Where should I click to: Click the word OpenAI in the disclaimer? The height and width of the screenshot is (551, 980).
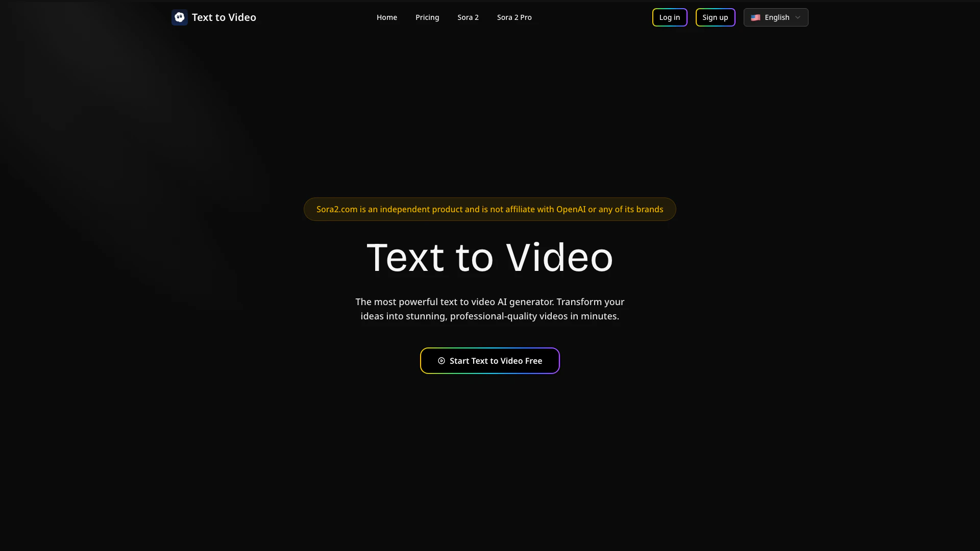pyautogui.click(x=571, y=209)
